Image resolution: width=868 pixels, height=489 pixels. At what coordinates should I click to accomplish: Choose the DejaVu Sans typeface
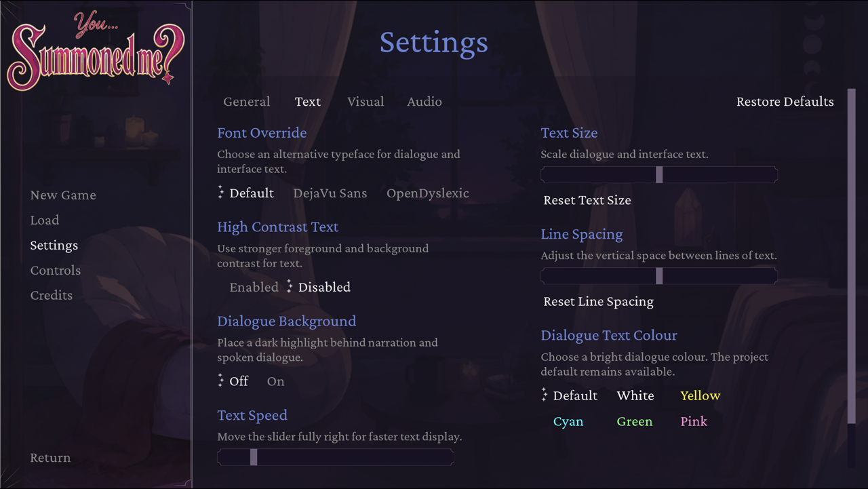[330, 193]
